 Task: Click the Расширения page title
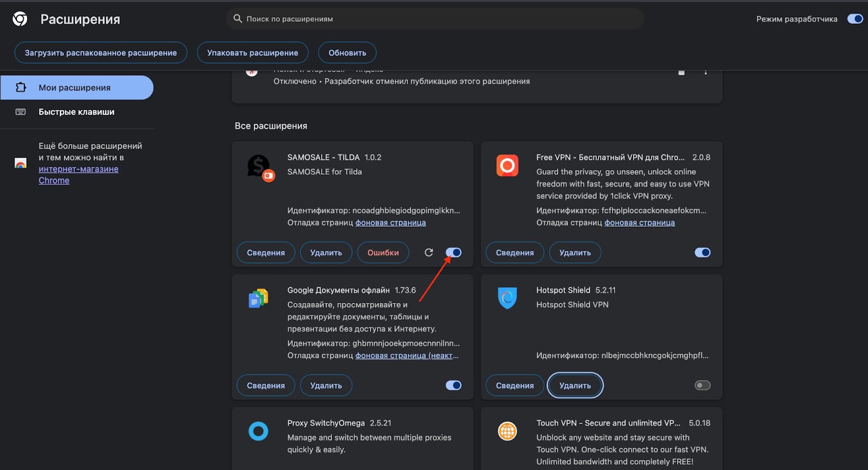(80, 20)
